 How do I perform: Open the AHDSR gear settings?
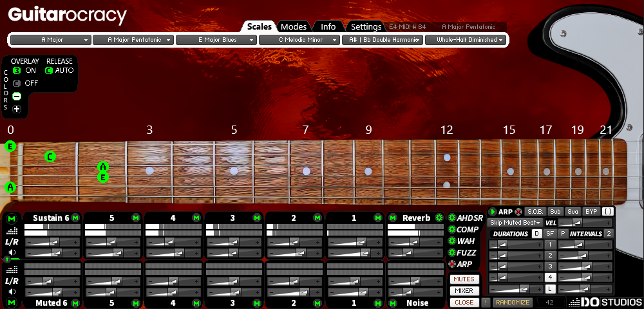452,218
